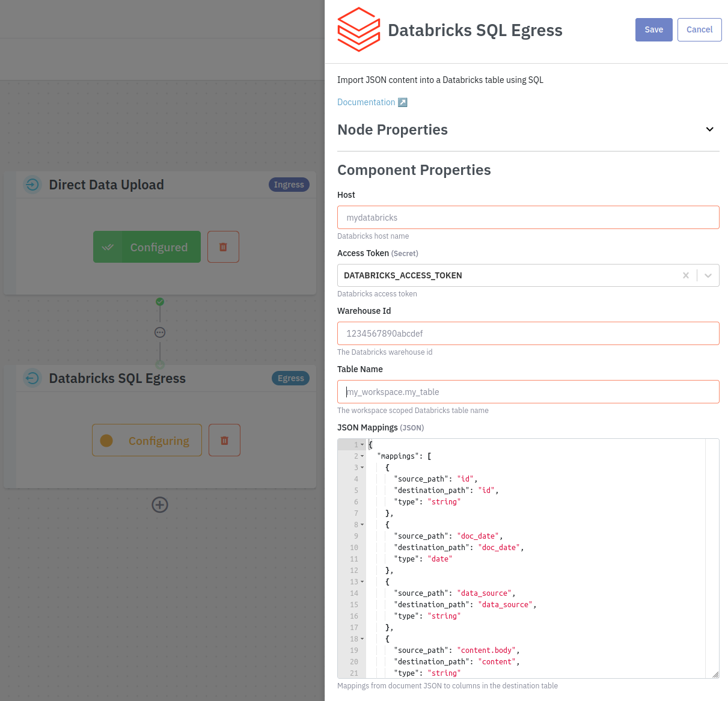
Task: Click the JSON Mappings label
Action: (367, 427)
